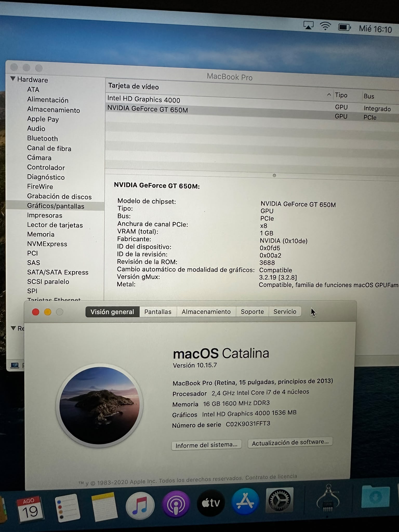Viewport: 399px width, 532px height.
Task: Select FireWire in the sidebar
Action: click(x=40, y=187)
